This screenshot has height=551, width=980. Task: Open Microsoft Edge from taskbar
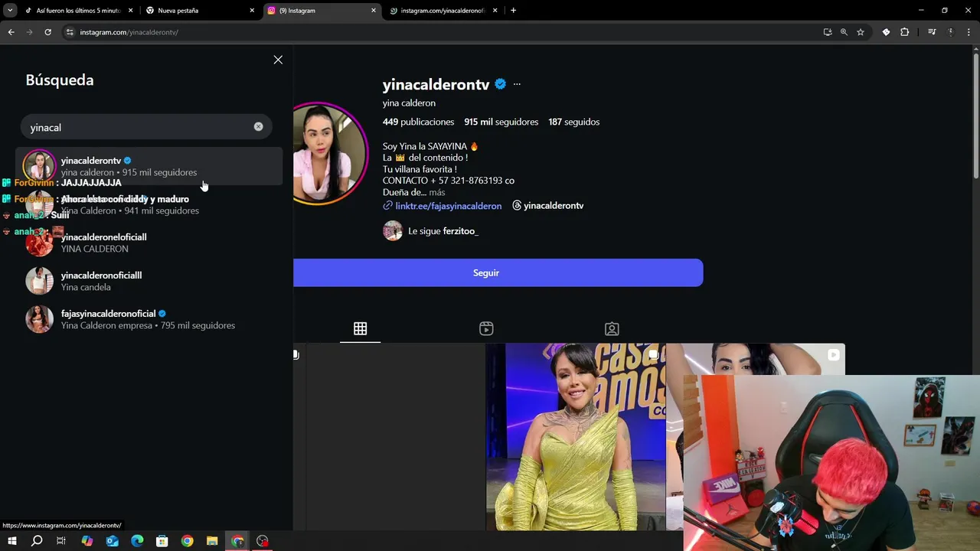[137, 541]
